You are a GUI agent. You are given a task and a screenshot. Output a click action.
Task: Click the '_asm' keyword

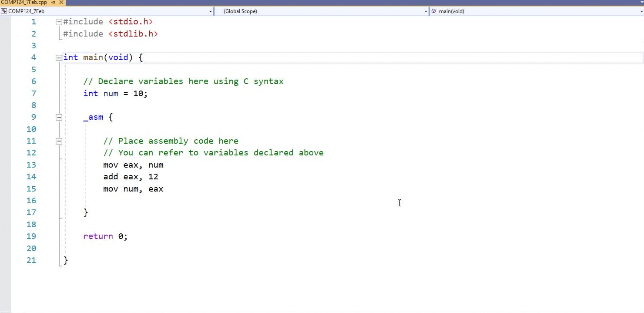tap(93, 117)
